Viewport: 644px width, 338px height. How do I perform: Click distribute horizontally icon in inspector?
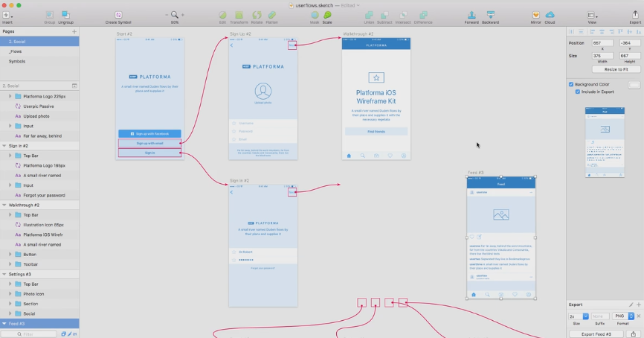pos(571,32)
